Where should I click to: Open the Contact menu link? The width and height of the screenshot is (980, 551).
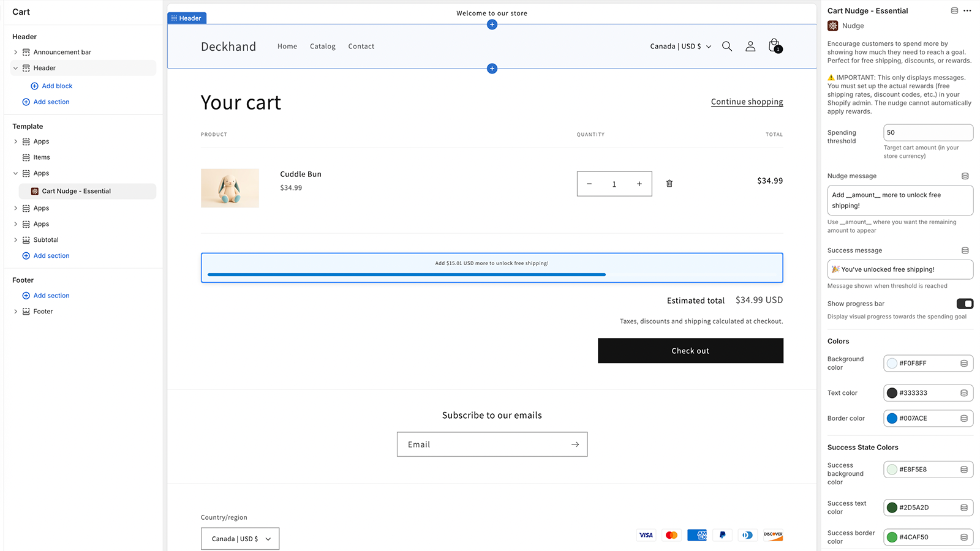(x=361, y=47)
